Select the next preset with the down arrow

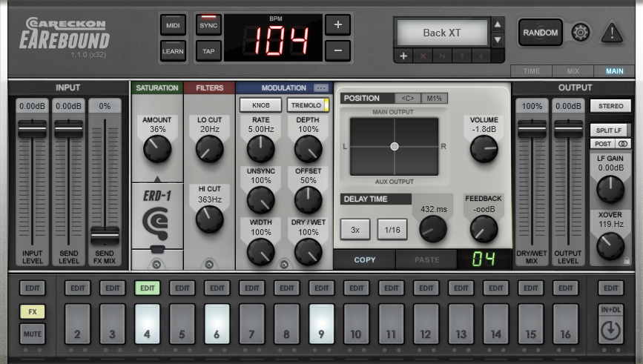[498, 40]
